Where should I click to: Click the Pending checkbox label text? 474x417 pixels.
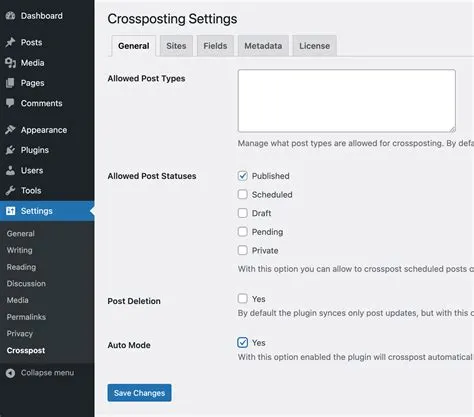point(267,232)
